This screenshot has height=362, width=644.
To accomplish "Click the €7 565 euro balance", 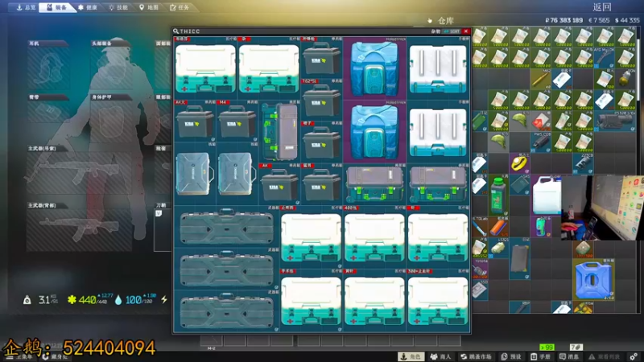I will (599, 20).
